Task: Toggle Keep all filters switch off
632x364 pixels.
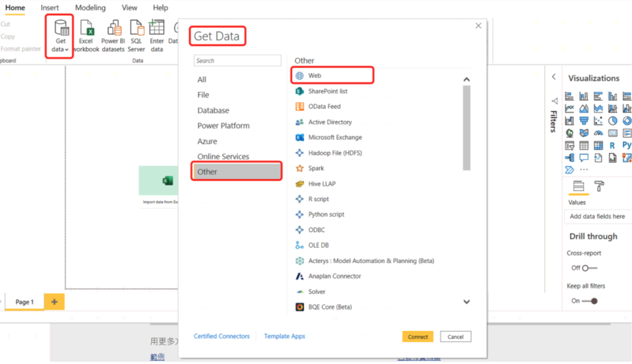Action: click(589, 301)
